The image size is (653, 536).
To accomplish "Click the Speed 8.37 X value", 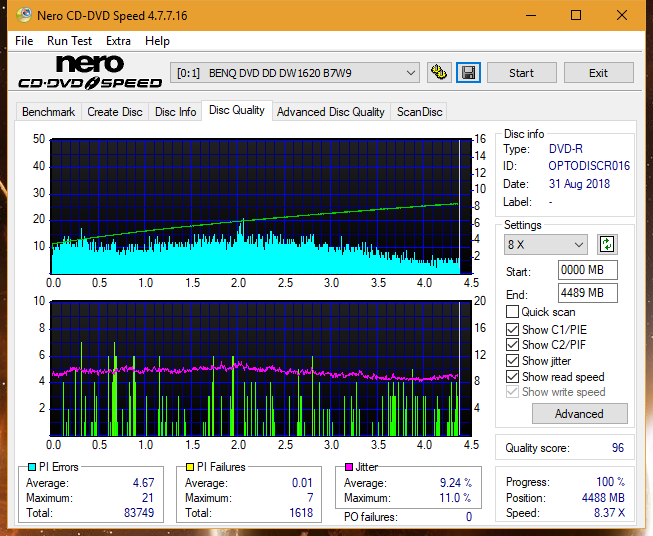I will pyautogui.click(x=609, y=512).
